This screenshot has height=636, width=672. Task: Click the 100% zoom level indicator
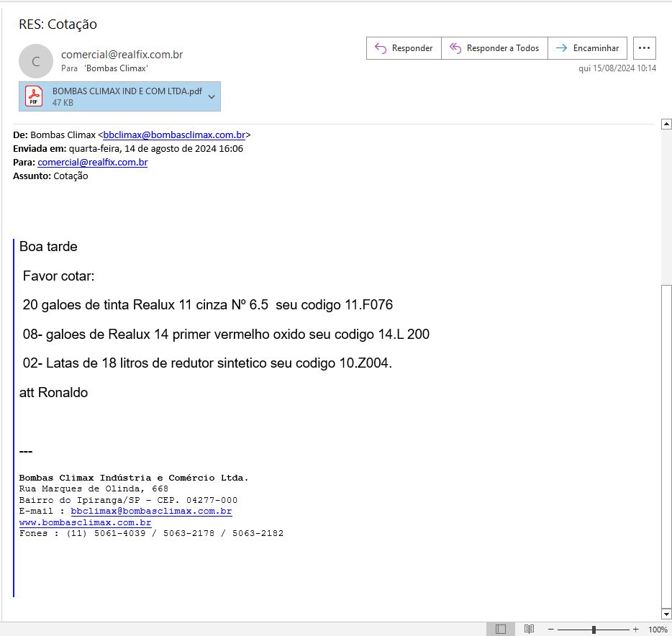pyautogui.click(x=658, y=630)
